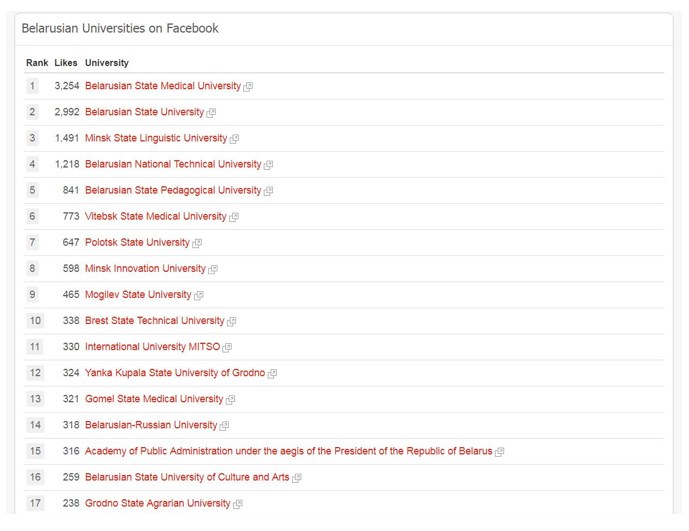Click the Likes column header
The image size is (689, 531).
[66, 63]
